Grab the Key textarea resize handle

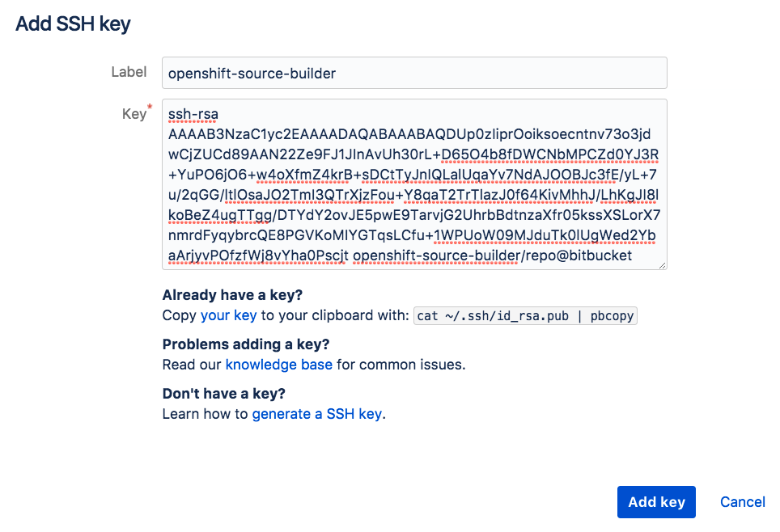point(663,265)
